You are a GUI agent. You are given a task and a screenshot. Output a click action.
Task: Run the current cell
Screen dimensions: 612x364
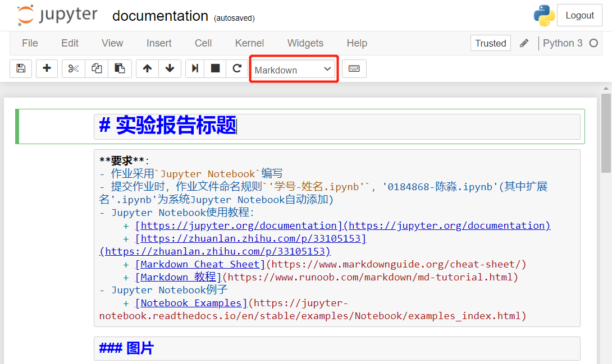click(x=195, y=68)
